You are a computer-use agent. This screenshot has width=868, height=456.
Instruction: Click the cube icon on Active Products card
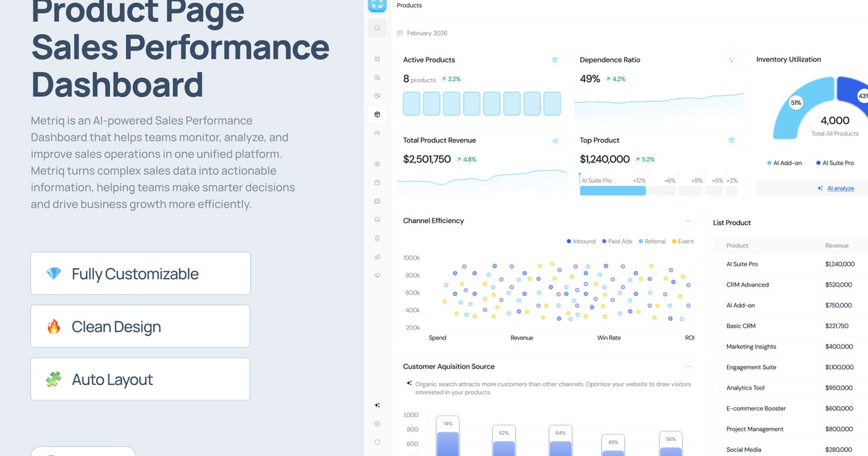pos(555,60)
